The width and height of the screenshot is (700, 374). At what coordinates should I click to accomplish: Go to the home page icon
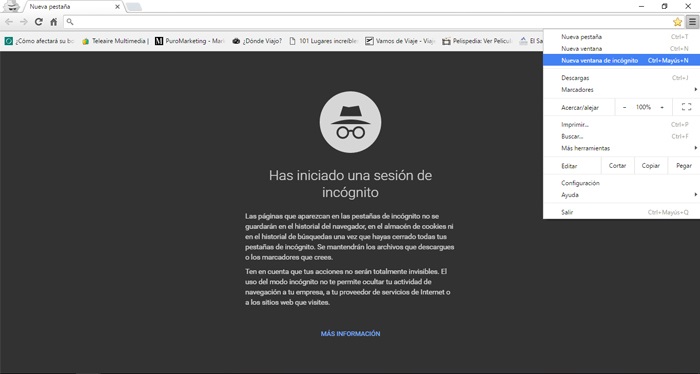click(54, 22)
